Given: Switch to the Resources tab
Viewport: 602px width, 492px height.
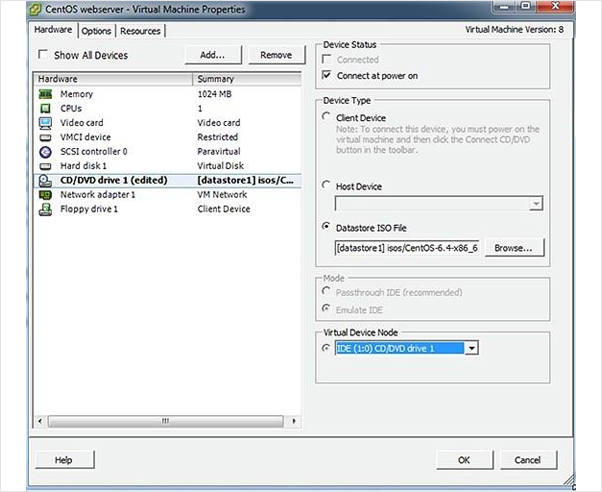Looking at the screenshot, I should pyautogui.click(x=141, y=31).
